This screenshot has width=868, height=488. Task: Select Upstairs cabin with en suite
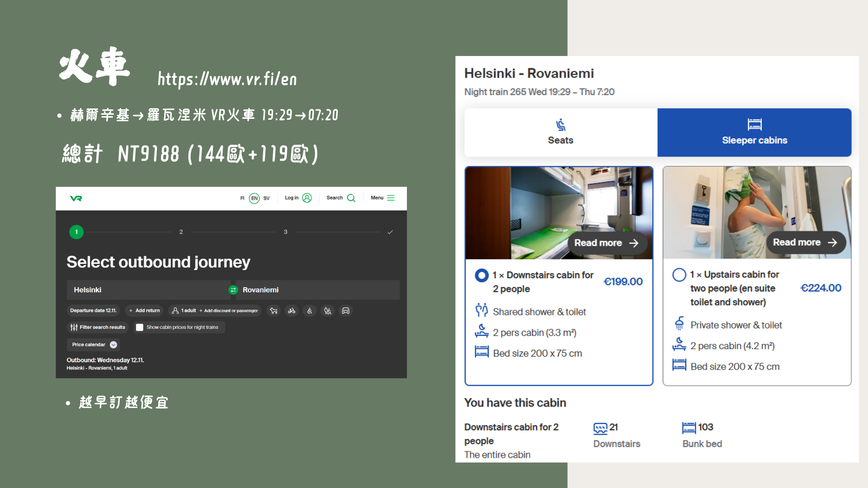coord(679,275)
